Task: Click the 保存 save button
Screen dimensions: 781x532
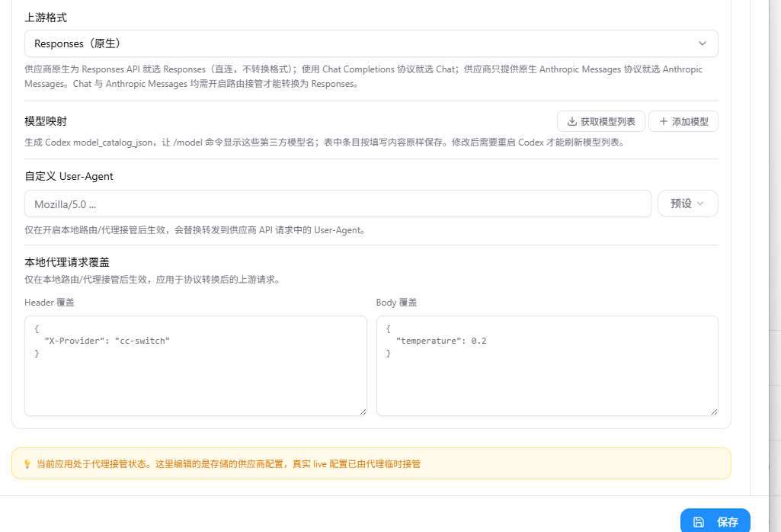Action: pos(715,521)
